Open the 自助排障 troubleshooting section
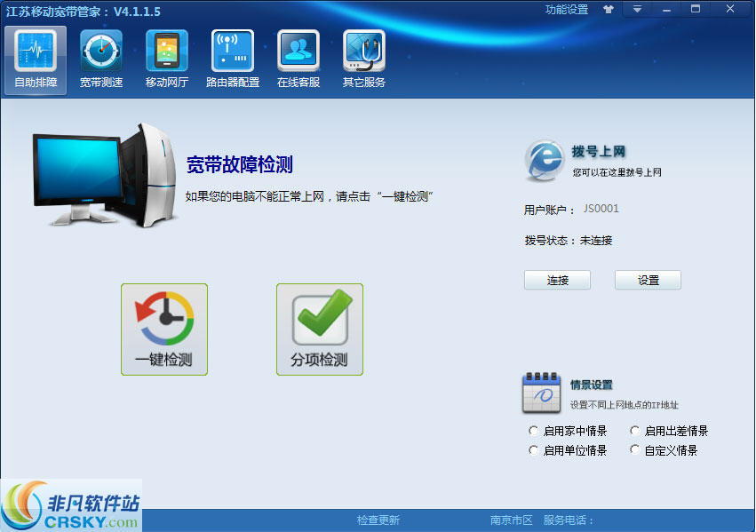This screenshot has height=532, width=756. 36,60
